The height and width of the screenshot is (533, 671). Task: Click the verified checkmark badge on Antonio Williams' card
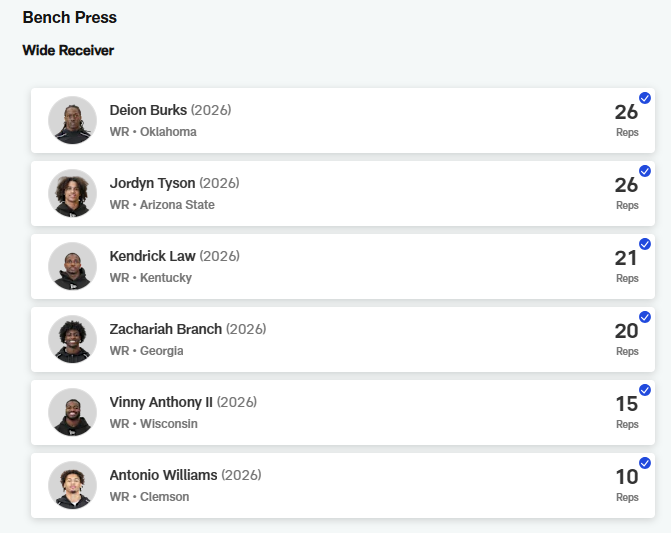(x=645, y=463)
